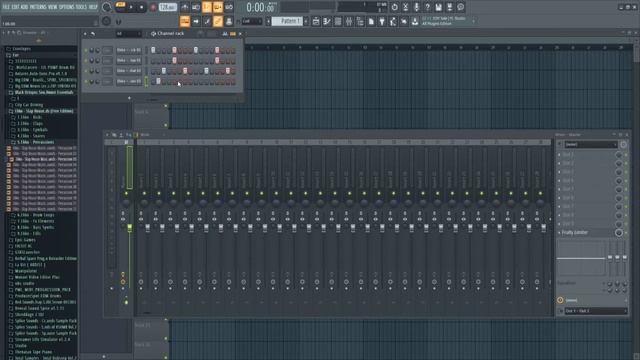Click the add channel plus below Channel rack
Screen dimensions: 640x360
tap(129, 98)
